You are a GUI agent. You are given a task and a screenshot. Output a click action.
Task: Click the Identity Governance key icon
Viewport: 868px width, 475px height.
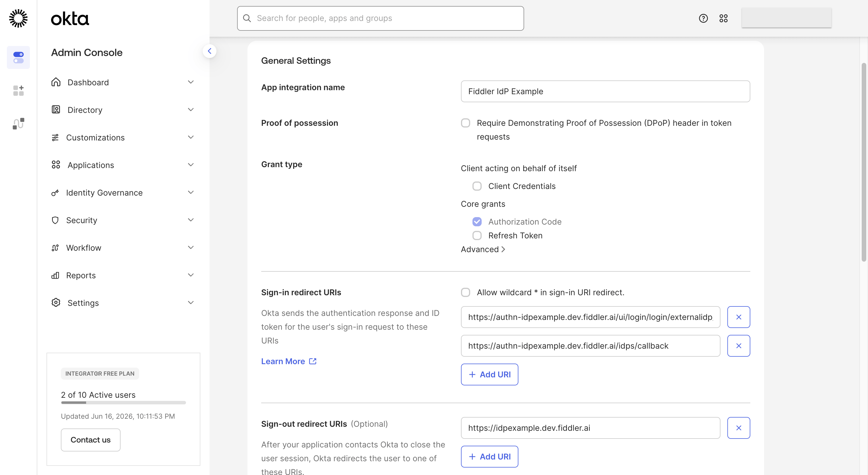pos(55,192)
